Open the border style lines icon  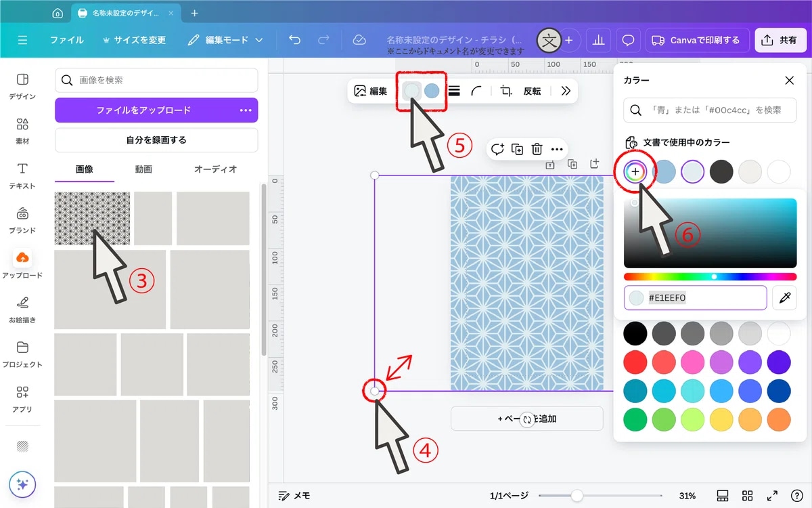click(x=455, y=91)
